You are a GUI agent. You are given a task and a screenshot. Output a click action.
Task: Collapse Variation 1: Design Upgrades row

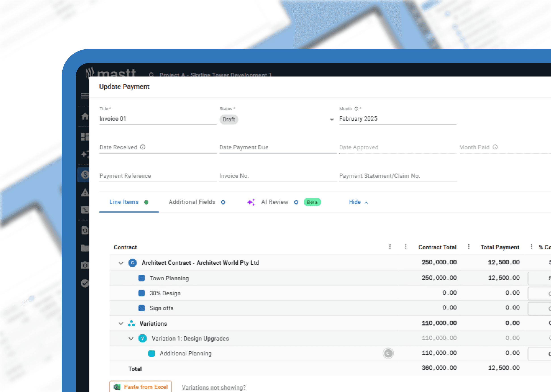pos(131,338)
